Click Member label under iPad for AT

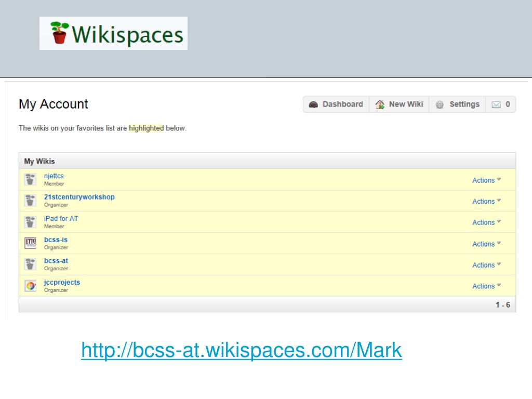[x=54, y=227]
